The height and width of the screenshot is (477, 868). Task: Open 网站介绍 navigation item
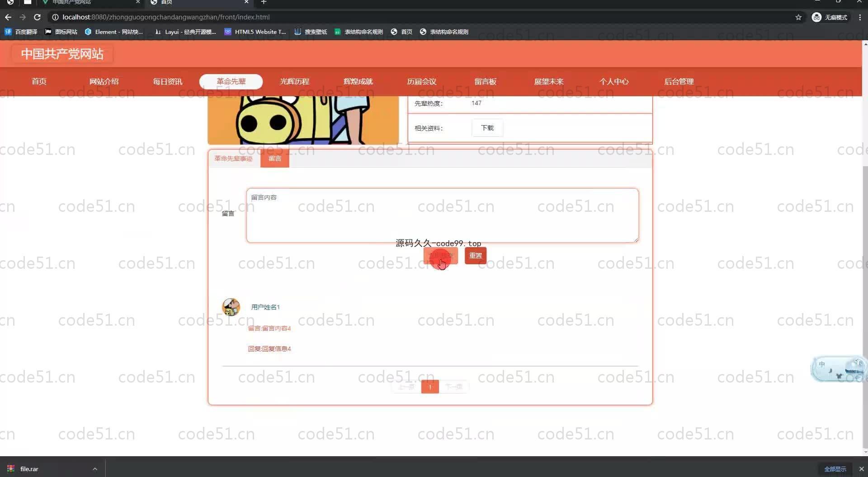pyautogui.click(x=104, y=81)
